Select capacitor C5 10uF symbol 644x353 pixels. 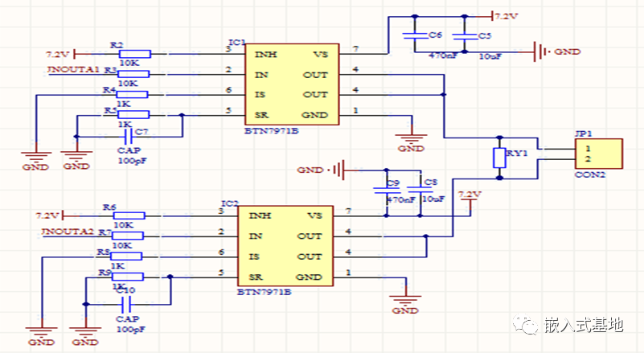[463, 36]
